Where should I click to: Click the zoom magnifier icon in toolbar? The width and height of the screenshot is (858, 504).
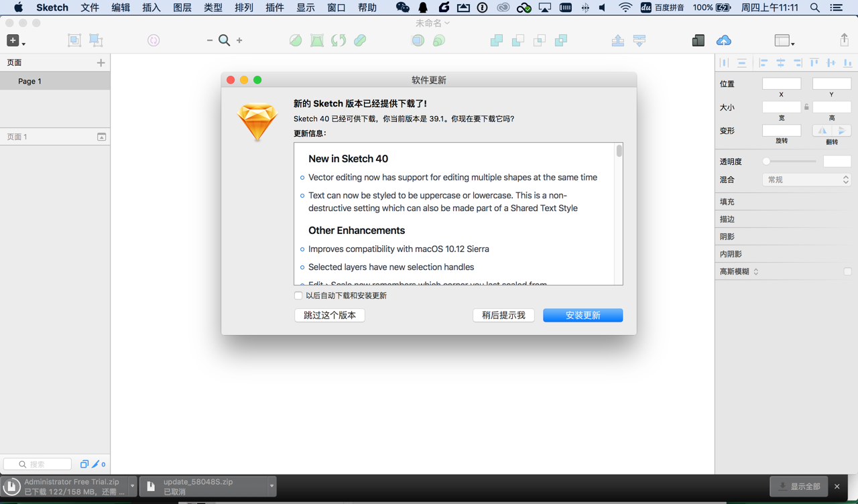(x=225, y=41)
